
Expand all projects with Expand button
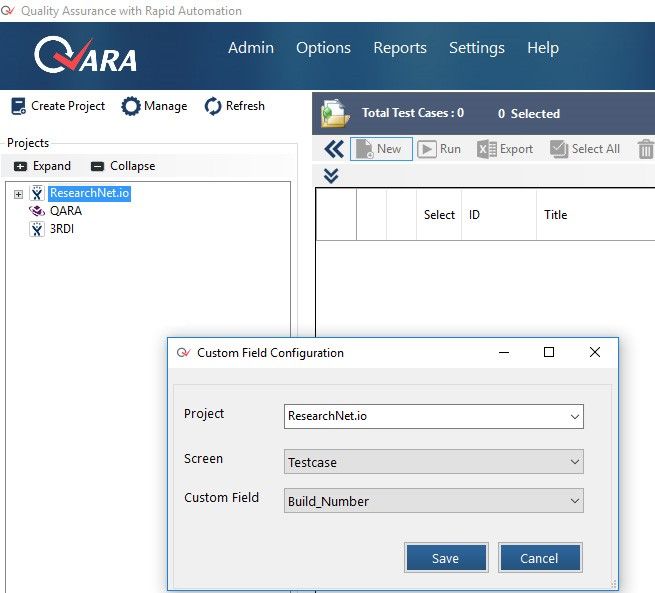(42, 166)
